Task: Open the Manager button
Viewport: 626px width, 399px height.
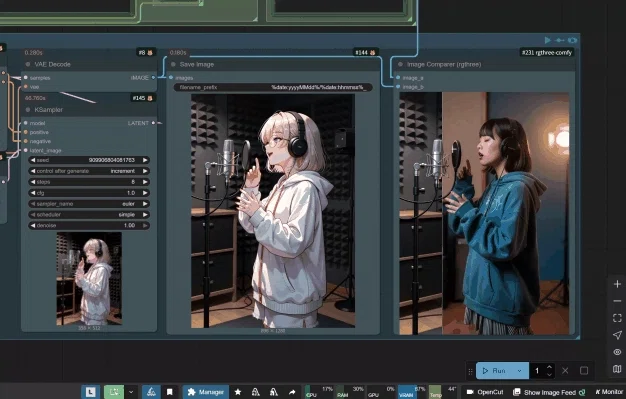Action: (206, 392)
